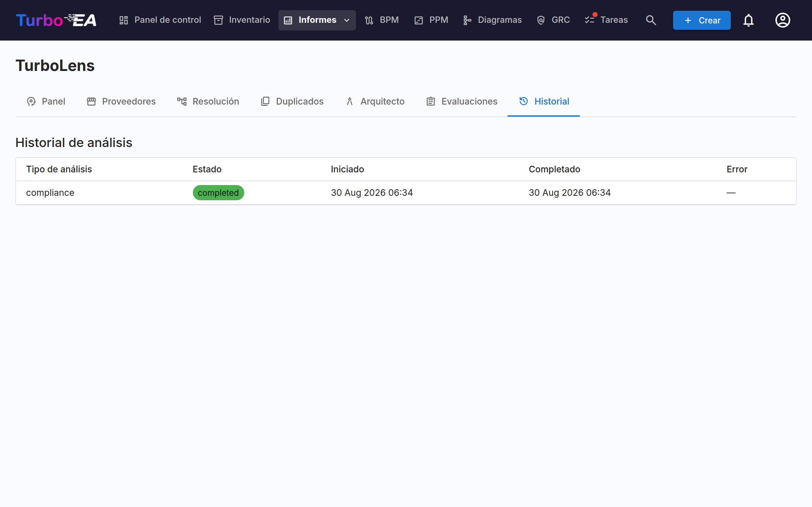Switch to the Proveedores tab
Screen dimensions: 812x507
point(121,101)
